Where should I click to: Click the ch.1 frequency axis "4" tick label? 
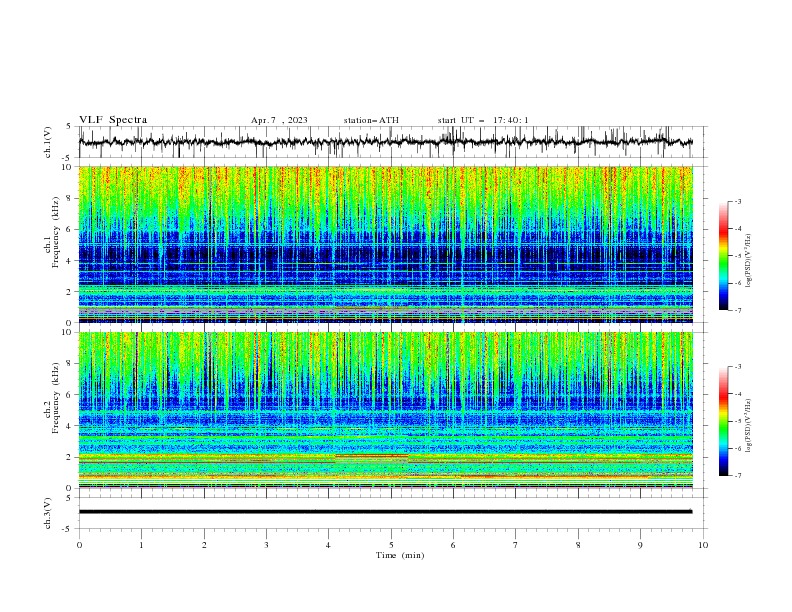[70, 261]
